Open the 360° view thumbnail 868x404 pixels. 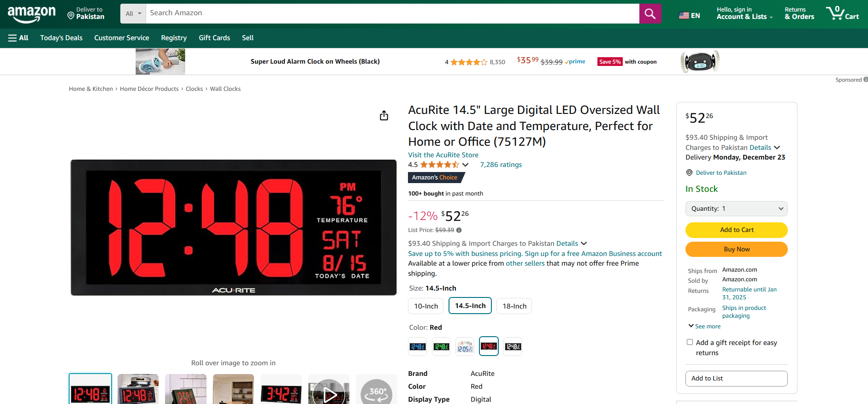tap(376, 389)
